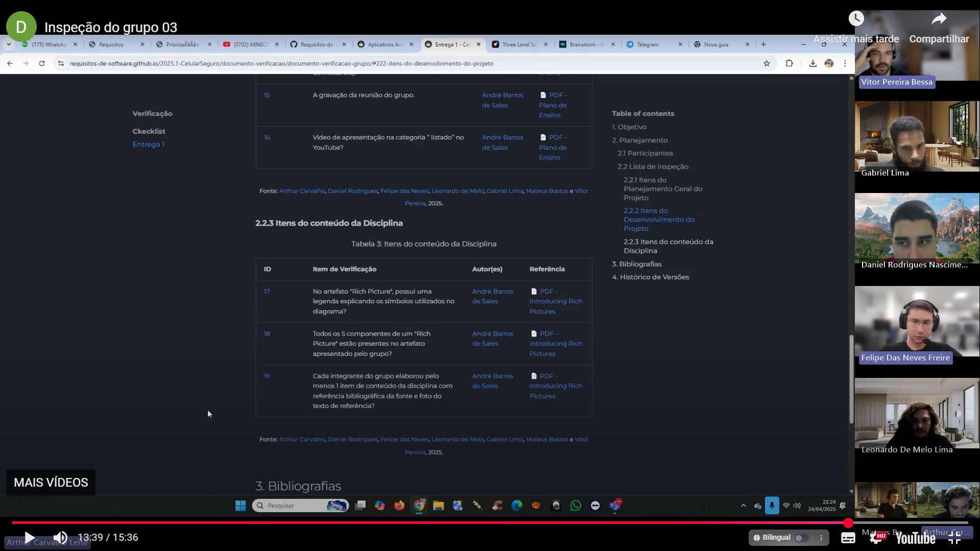Open the notifications bell in the taskbar

coord(843,506)
